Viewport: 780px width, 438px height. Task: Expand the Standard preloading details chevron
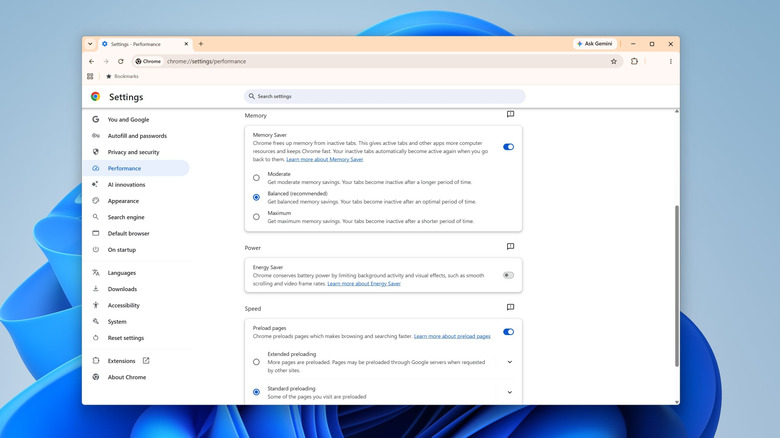point(510,392)
